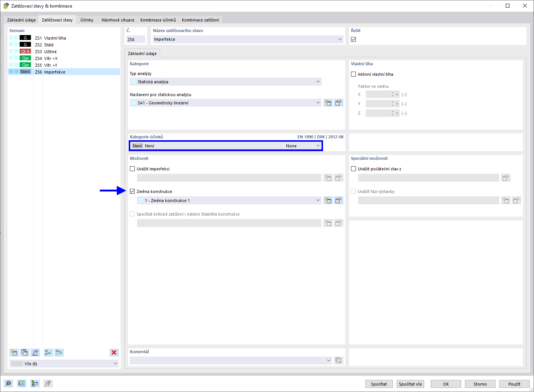Viewport: 534px width, 392px height.
Task: Switch to the top Základní údaje tab
Action: point(22,20)
